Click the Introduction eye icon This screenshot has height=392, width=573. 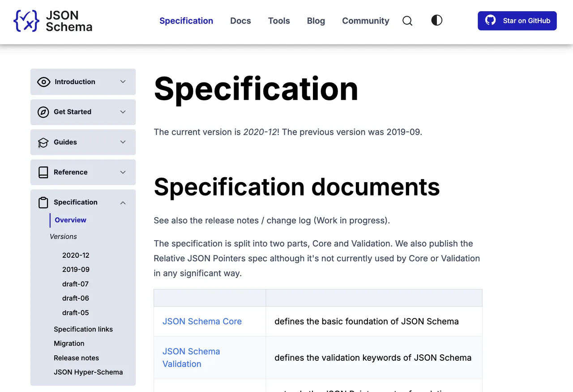(x=43, y=82)
